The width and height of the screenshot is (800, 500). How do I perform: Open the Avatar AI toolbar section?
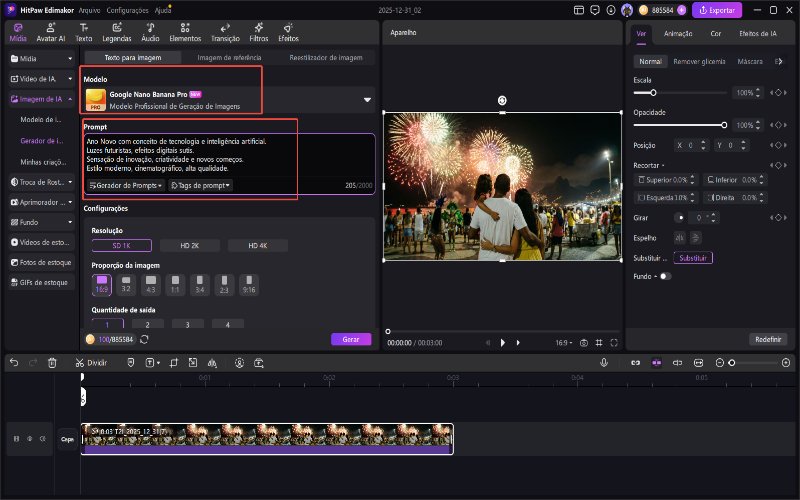coord(51,32)
